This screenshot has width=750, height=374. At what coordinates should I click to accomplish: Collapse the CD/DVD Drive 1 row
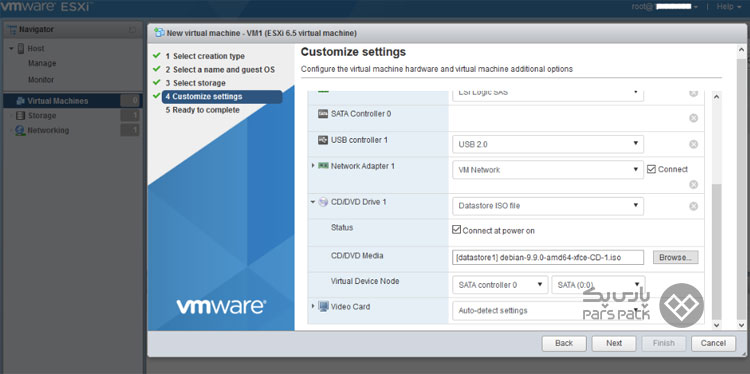click(x=313, y=202)
